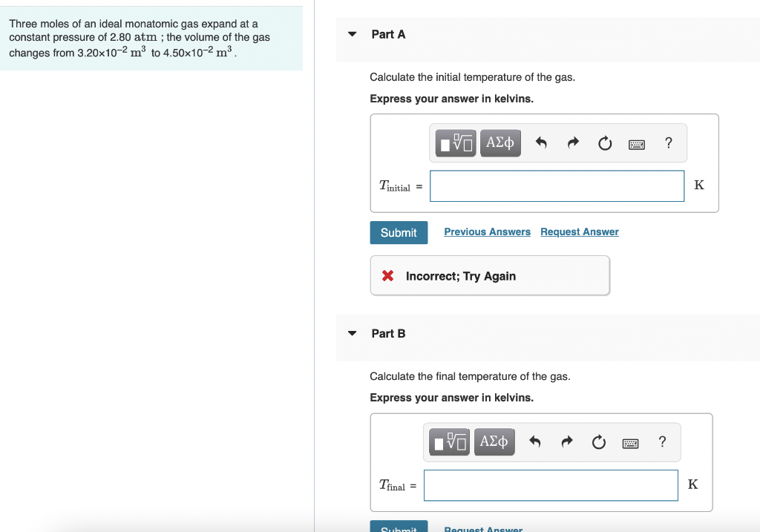Image resolution: width=760 pixels, height=532 pixels.
Task: Collapse the Part B section
Action: point(353,333)
